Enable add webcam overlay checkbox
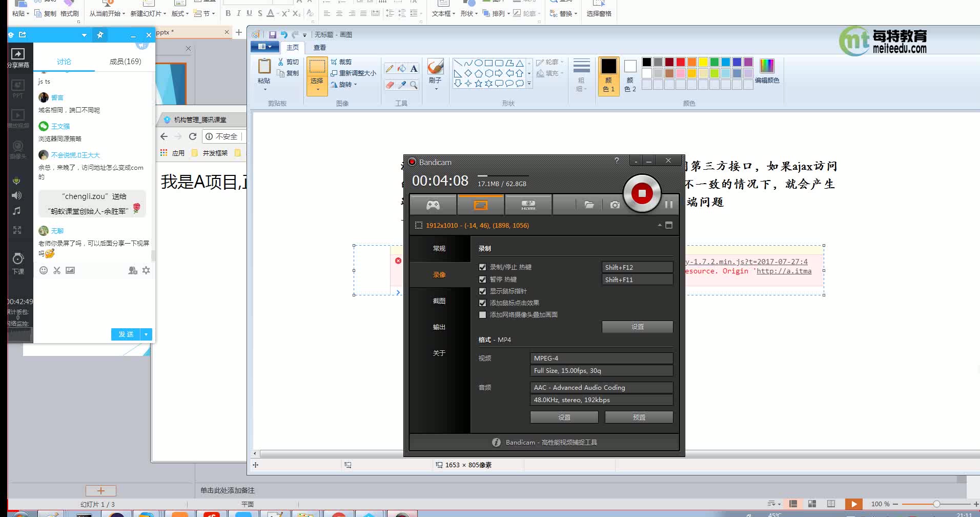Image resolution: width=980 pixels, height=517 pixels. pyautogui.click(x=482, y=315)
